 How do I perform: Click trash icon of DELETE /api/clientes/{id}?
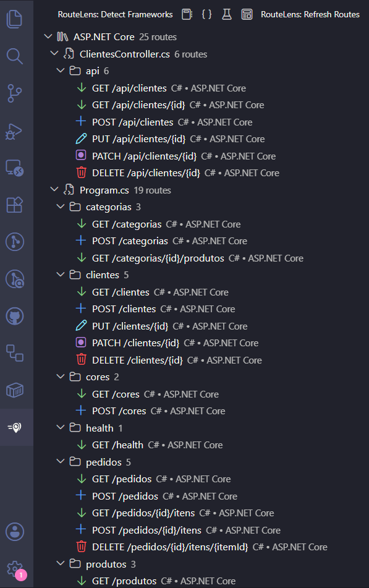point(82,173)
